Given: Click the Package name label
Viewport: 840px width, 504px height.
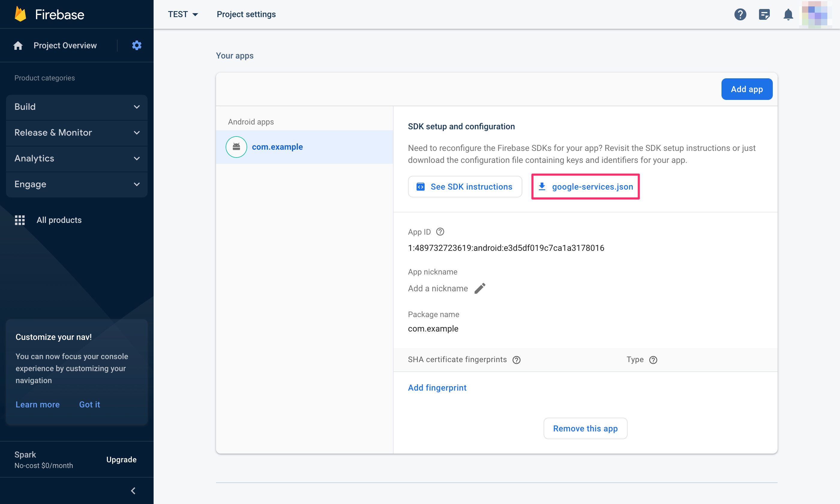Looking at the screenshot, I should click(x=433, y=314).
